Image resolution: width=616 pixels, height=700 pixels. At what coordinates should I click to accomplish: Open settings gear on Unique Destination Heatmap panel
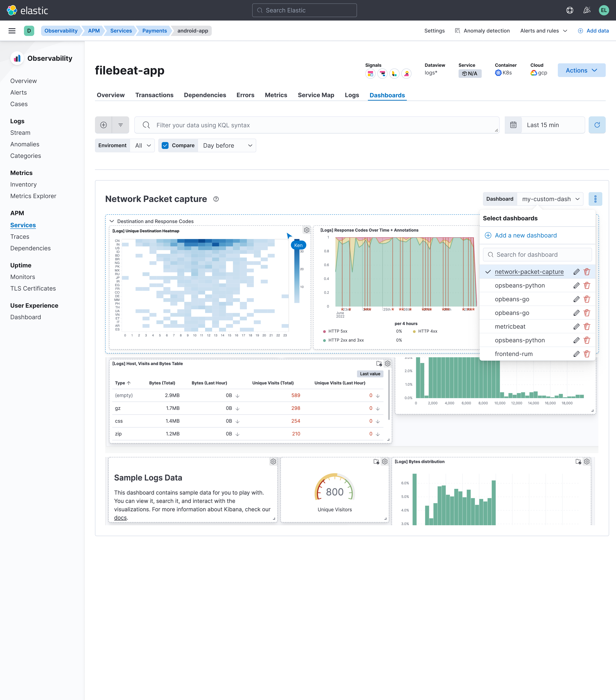[307, 230]
